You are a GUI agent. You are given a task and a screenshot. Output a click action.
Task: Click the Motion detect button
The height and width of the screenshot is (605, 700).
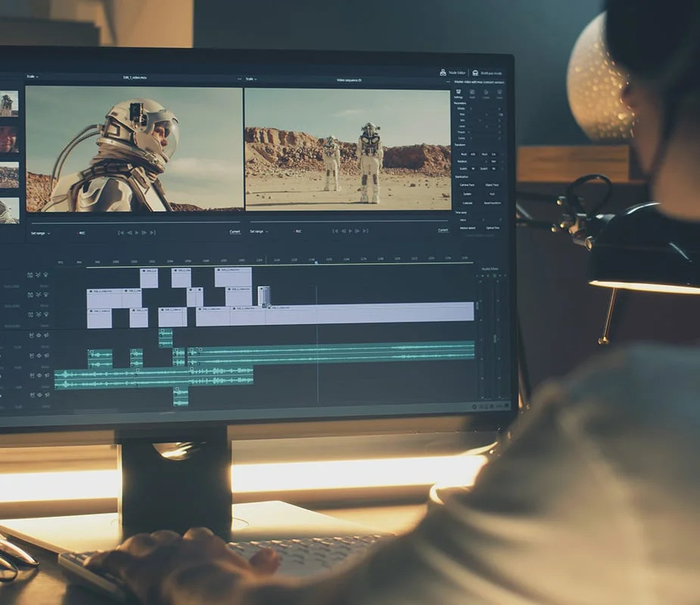pos(468,228)
